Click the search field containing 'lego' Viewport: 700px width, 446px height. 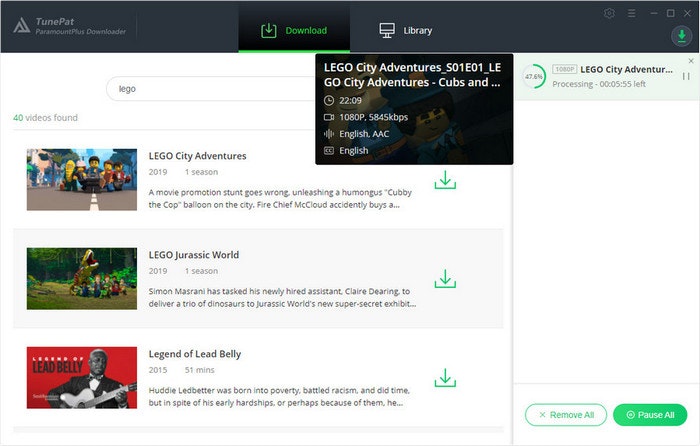[211, 89]
